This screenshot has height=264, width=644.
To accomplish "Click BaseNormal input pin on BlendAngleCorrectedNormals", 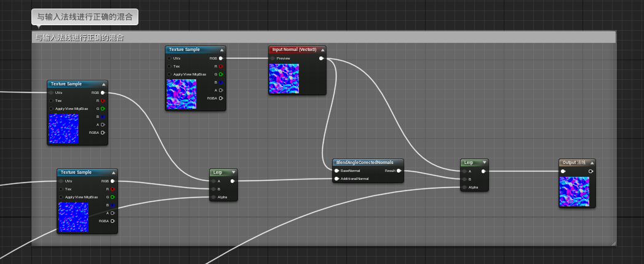I will click(x=337, y=171).
